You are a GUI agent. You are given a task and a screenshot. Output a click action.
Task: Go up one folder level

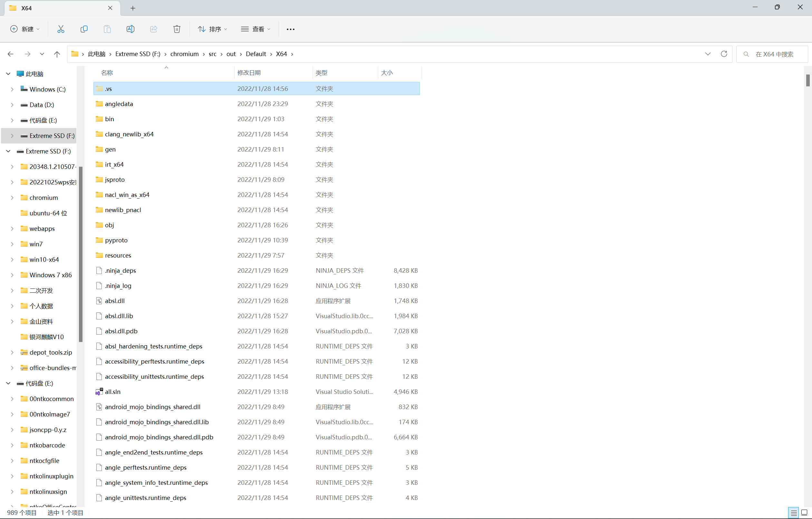click(x=57, y=54)
